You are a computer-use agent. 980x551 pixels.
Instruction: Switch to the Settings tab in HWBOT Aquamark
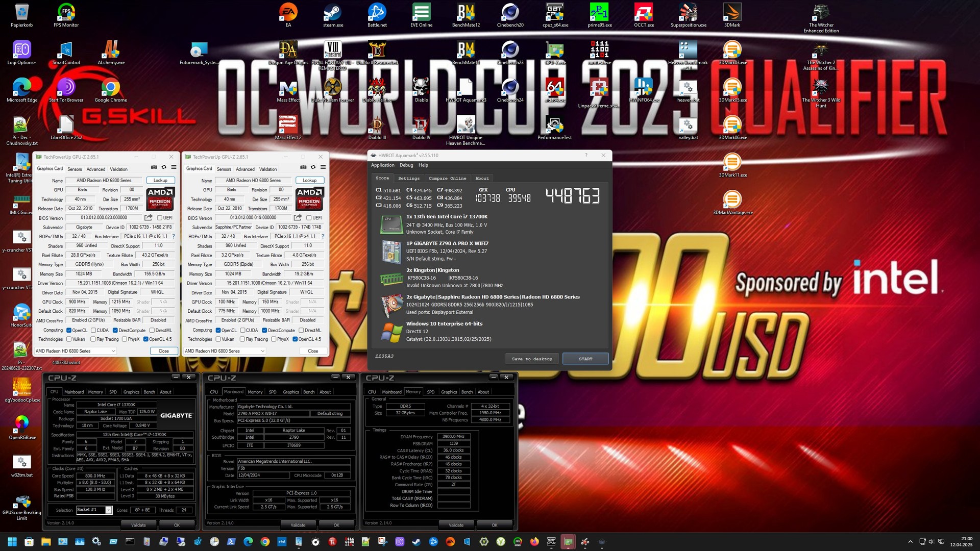coord(408,179)
